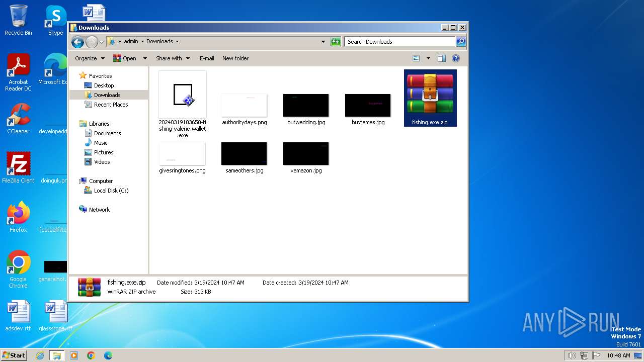Screen dimensions: 644x362
Task: Click the Open toolbar button
Action: (125, 58)
